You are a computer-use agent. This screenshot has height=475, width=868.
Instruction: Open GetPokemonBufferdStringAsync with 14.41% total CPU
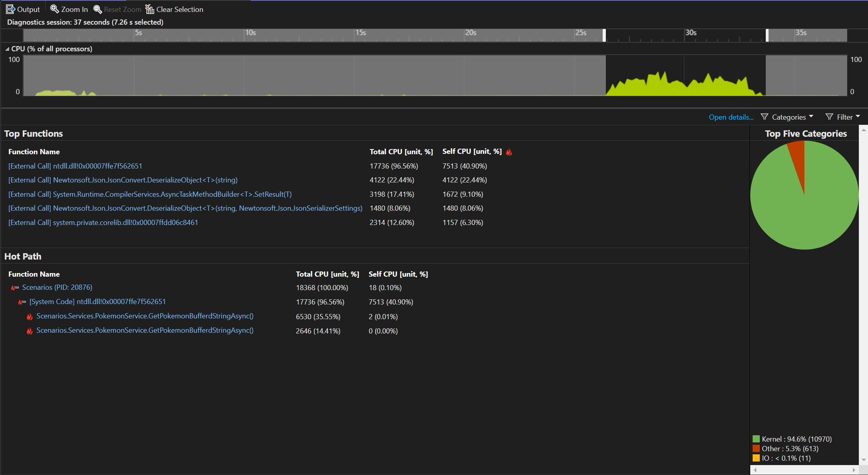click(145, 330)
